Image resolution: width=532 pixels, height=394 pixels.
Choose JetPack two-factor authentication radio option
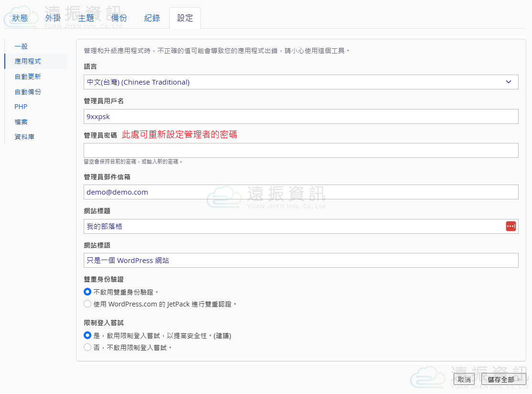point(87,304)
